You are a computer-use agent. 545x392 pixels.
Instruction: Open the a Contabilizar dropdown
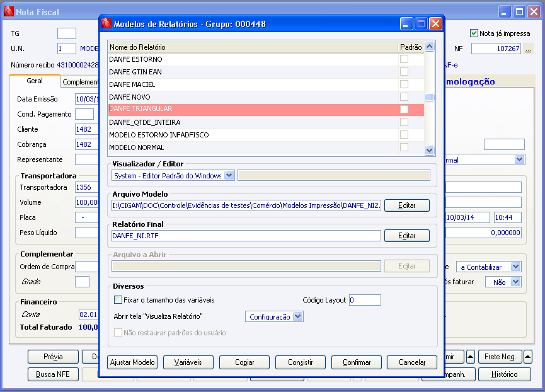(x=516, y=267)
